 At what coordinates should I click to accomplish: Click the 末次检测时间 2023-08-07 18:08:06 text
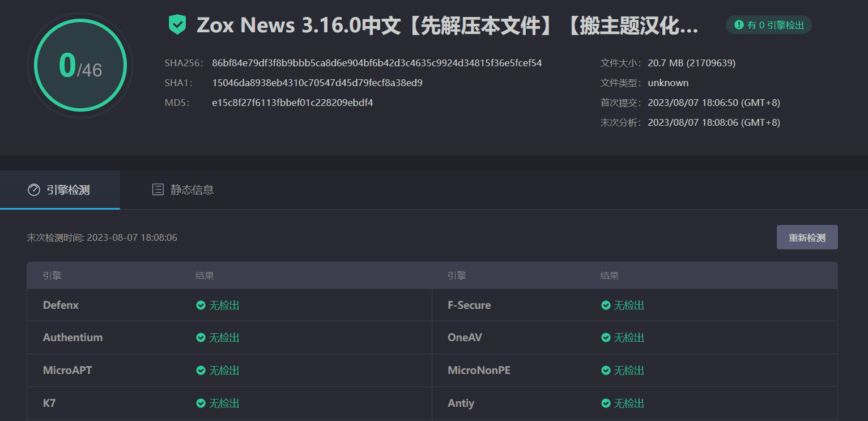[x=102, y=237]
